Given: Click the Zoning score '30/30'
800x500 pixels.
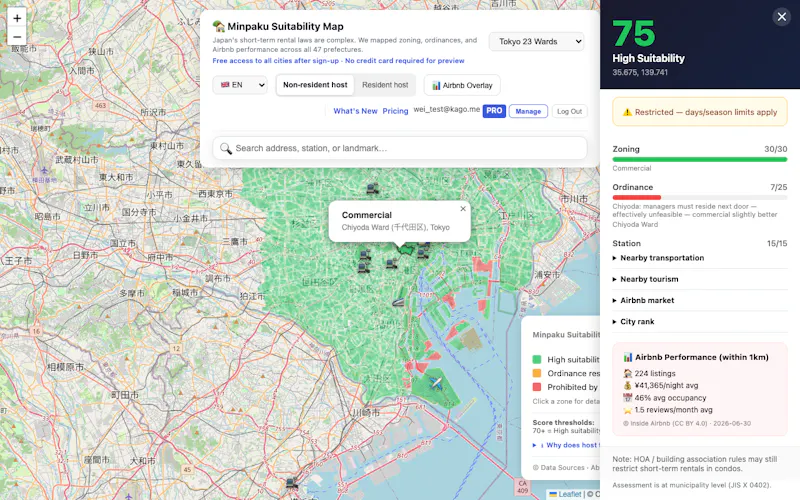Looking at the screenshot, I should tap(776, 149).
